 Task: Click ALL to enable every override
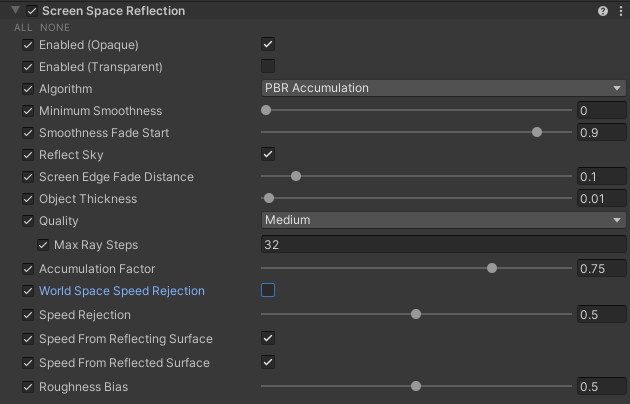coord(23,27)
